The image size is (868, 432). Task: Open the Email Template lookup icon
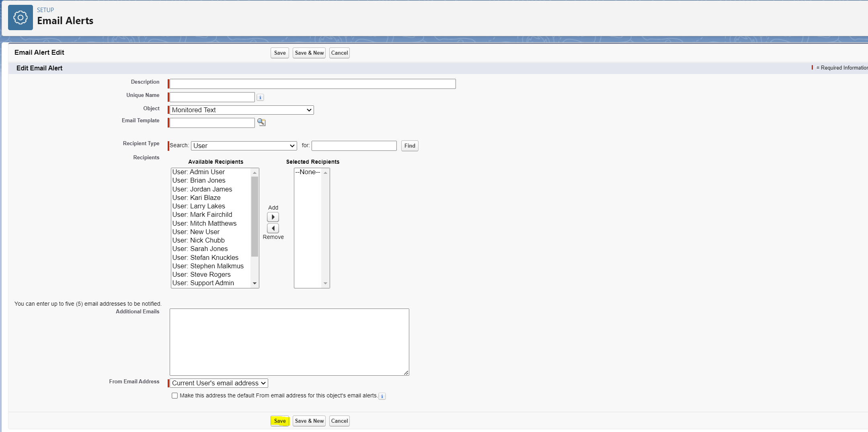[261, 122]
